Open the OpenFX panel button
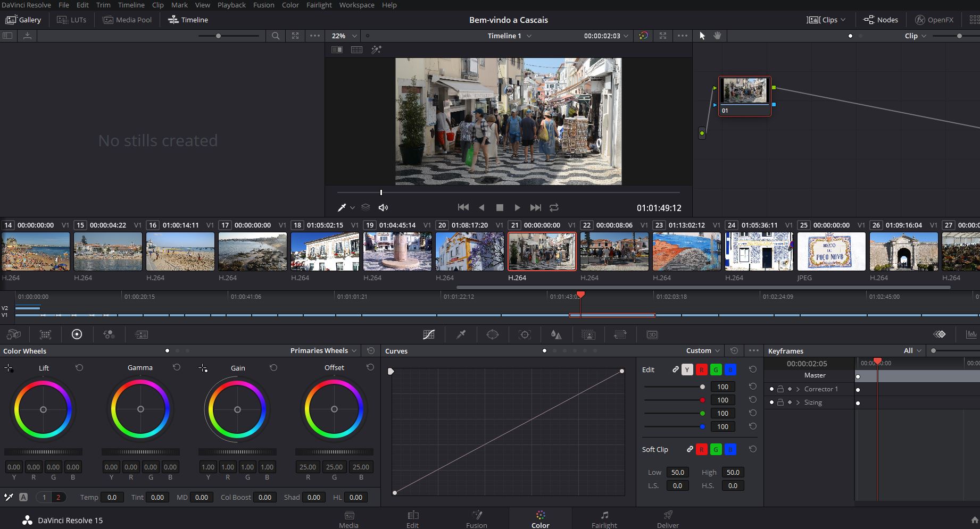This screenshot has height=529, width=980. (x=934, y=20)
